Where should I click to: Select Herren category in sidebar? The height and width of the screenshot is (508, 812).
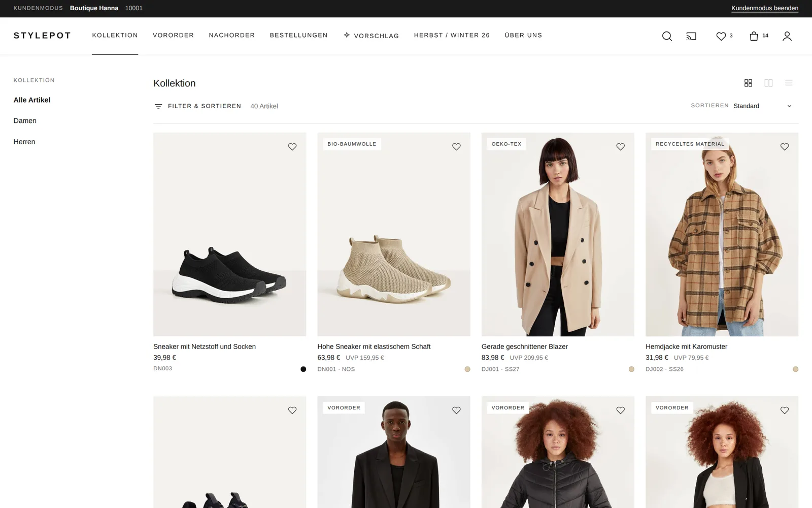24,142
